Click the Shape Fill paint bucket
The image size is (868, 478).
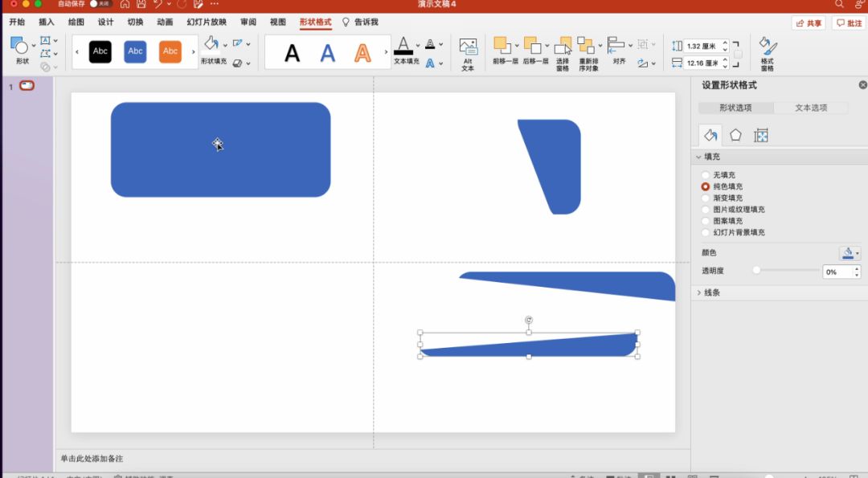tap(211, 43)
